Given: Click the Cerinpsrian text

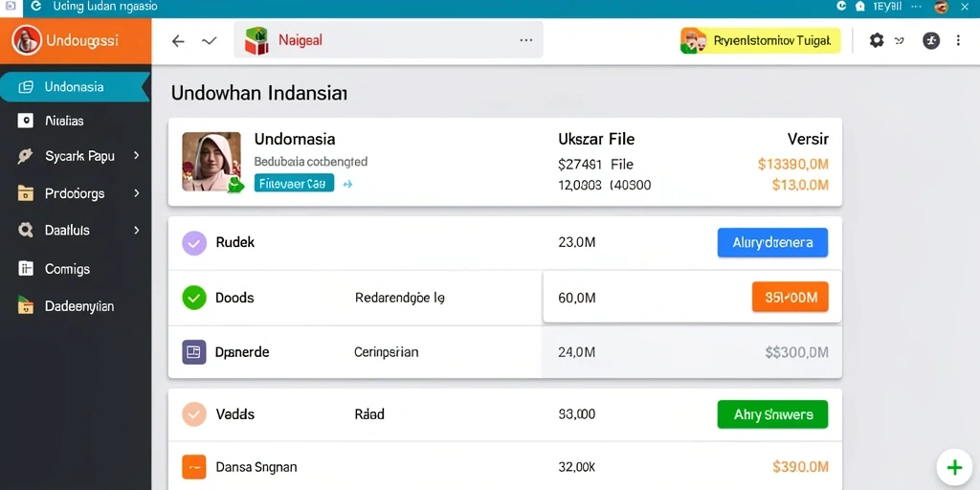Looking at the screenshot, I should point(387,352).
